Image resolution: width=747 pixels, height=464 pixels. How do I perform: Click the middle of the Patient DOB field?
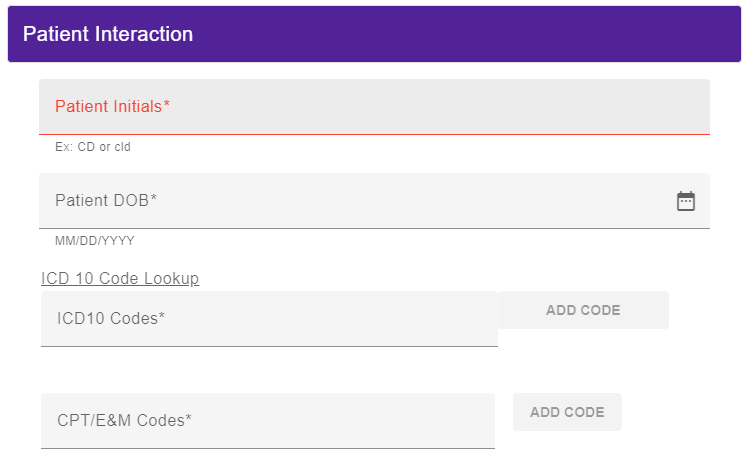click(374, 201)
